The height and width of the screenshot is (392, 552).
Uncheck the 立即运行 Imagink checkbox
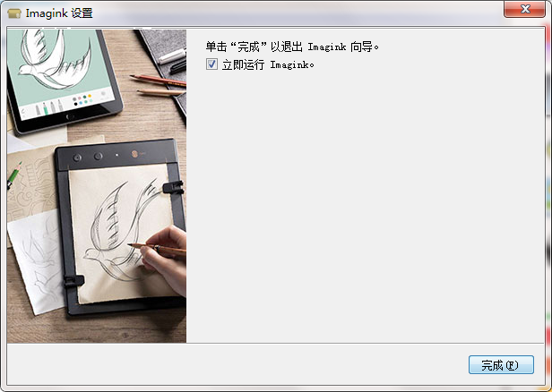click(x=211, y=64)
